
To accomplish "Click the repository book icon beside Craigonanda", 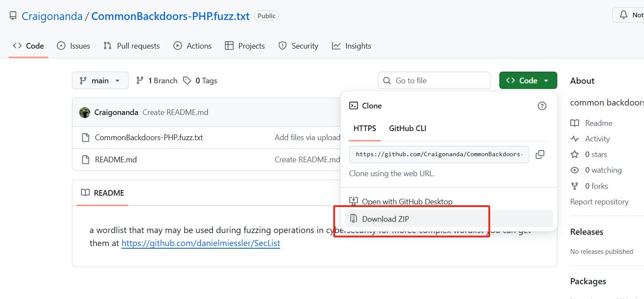I will coord(13,16).
